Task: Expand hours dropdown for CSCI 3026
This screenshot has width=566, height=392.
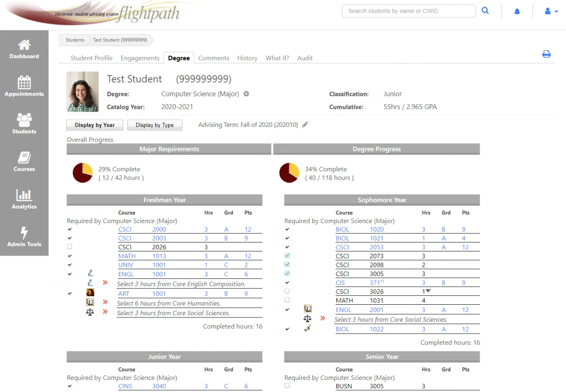Action: (x=429, y=291)
